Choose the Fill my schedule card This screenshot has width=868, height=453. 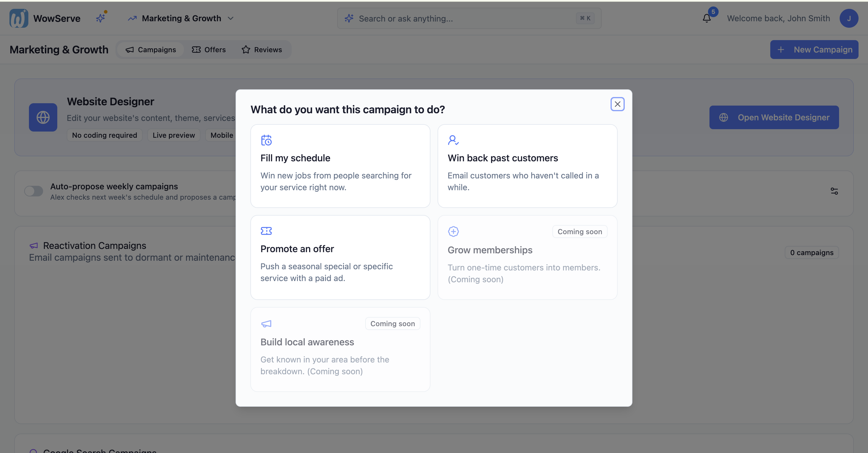340,166
